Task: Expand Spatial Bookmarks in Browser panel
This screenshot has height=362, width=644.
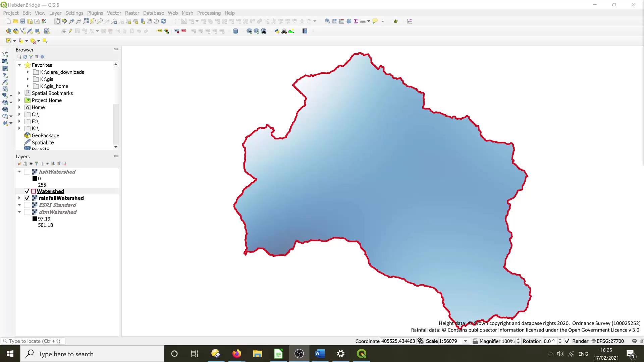Action: coord(19,93)
